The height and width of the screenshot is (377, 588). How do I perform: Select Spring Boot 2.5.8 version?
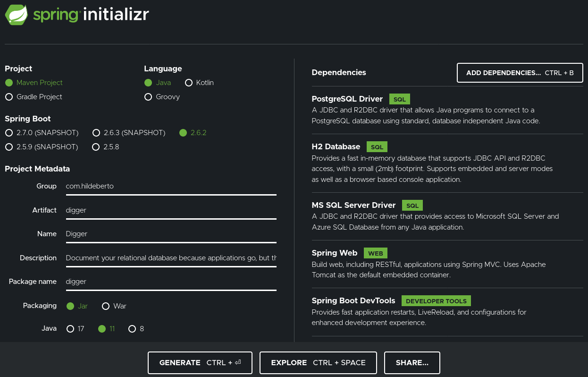106,147
